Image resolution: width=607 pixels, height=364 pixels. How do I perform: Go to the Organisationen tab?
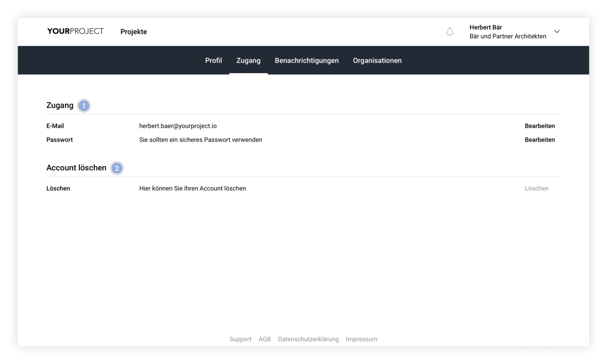[377, 61]
